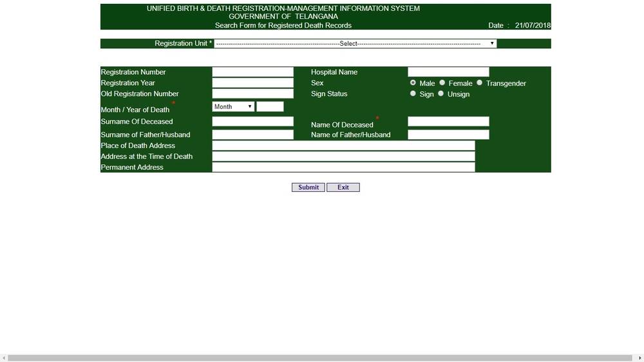Focus the Address at the Time of Death field
644x362 pixels.
tap(344, 157)
